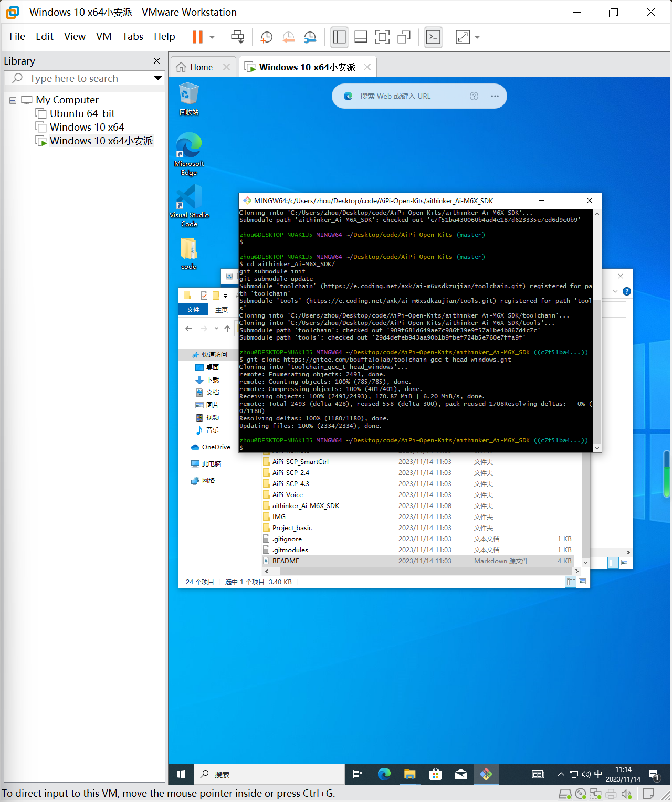This screenshot has height=802, width=672.
Task: Revert to the previous snapshot icon
Action: [x=288, y=37]
